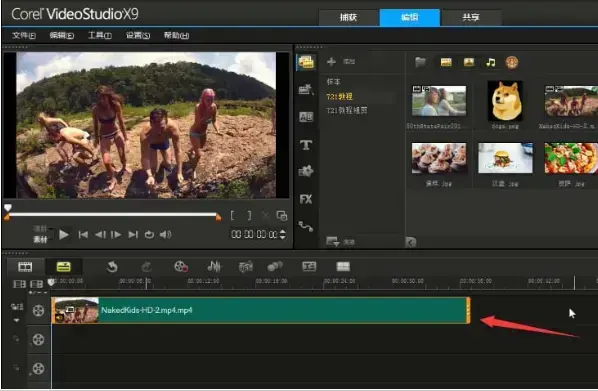The height and width of the screenshot is (391, 598).
Task: Switch to the 编辑 (Edit) tab
Action: [410, 17]
